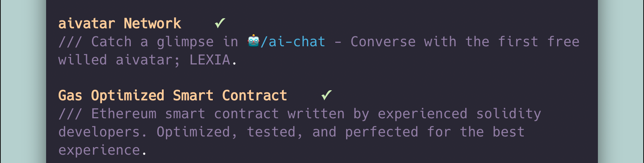Click the word Contract in second heading

[255, 95]
